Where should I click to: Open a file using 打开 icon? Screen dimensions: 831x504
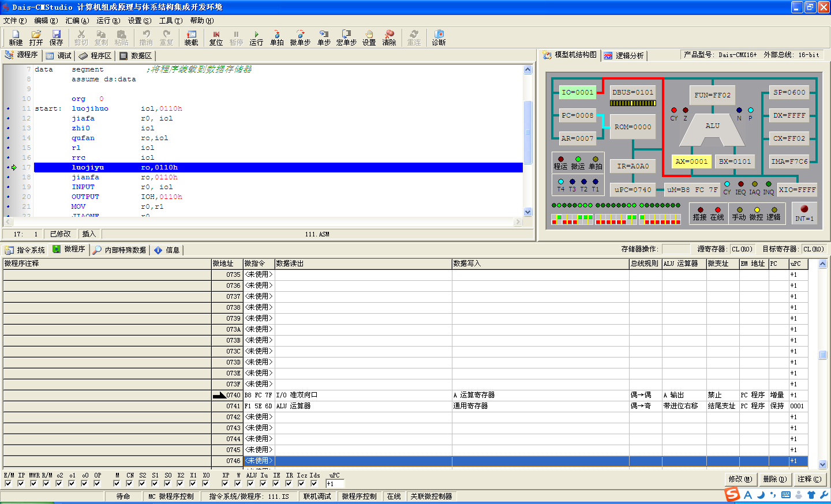(x=36, y=38)
